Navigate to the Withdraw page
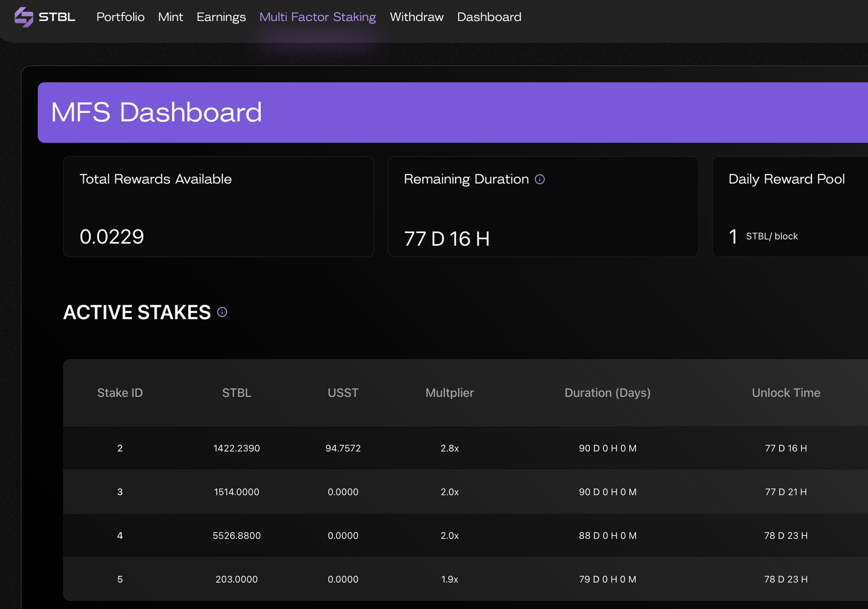The width and height of the screenshot is (868, 609). [x=416, y=17]
